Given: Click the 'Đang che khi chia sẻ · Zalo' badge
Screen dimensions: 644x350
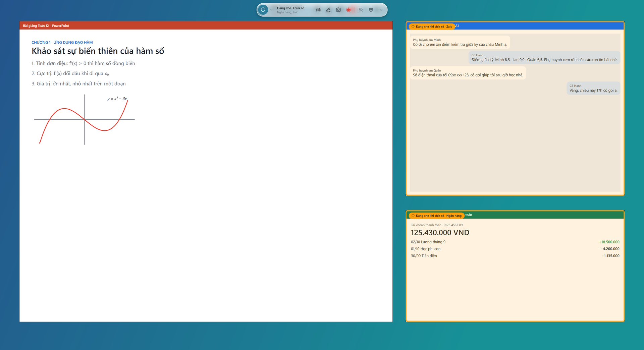Looking at the screenshot, I should (431, 26).
